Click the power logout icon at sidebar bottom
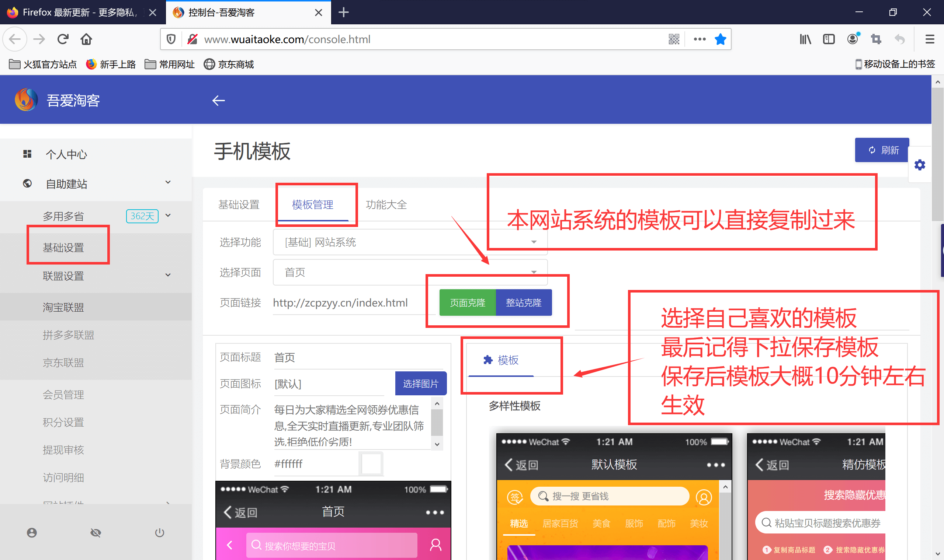944x560 pixels. pos(159,532)
